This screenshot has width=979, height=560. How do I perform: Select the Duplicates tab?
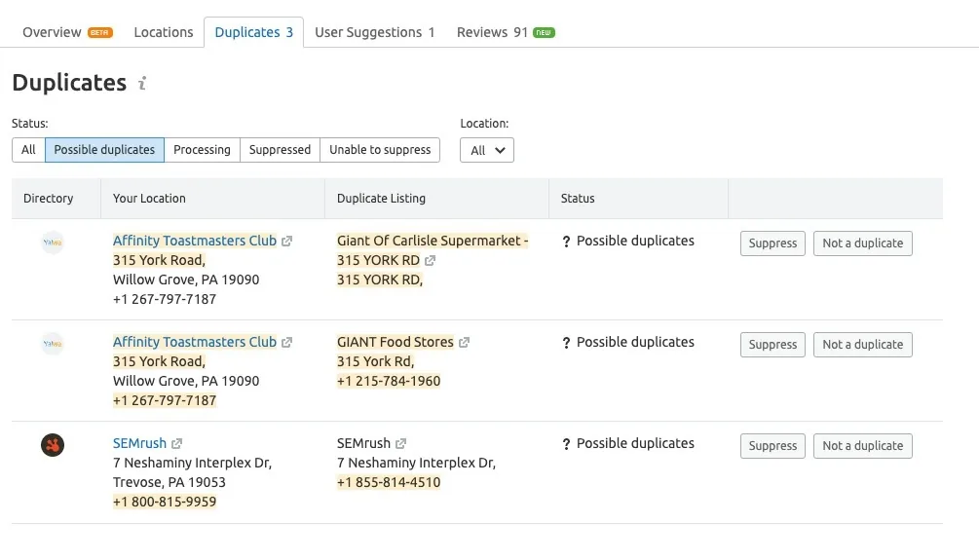click(x=253, y=32)
